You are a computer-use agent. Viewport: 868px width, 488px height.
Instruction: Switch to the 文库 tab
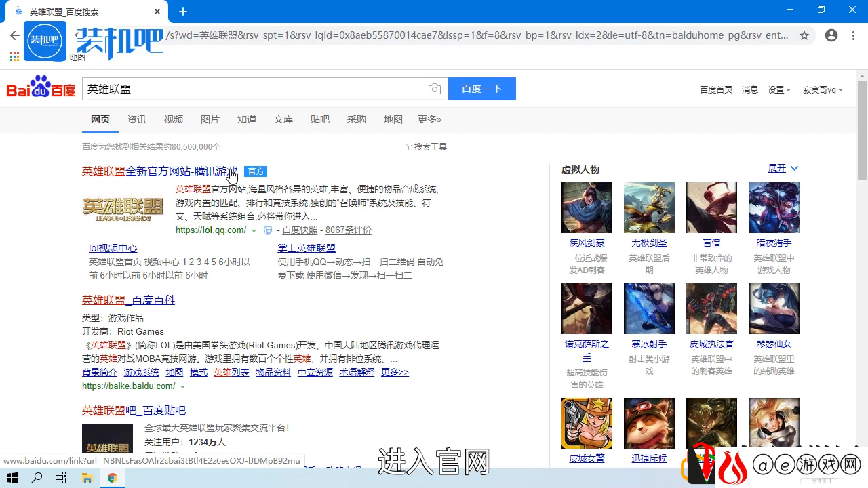[x=283, y=119]
